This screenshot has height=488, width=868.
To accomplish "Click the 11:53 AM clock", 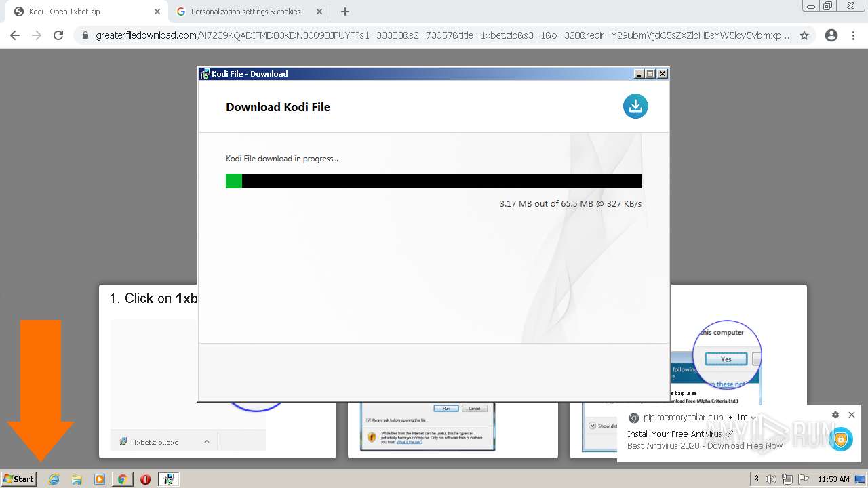I will [833, 479].
